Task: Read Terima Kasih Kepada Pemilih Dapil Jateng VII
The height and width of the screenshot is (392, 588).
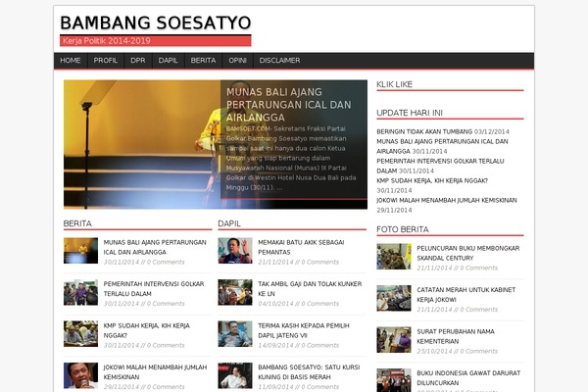Action: click(304, 330)
